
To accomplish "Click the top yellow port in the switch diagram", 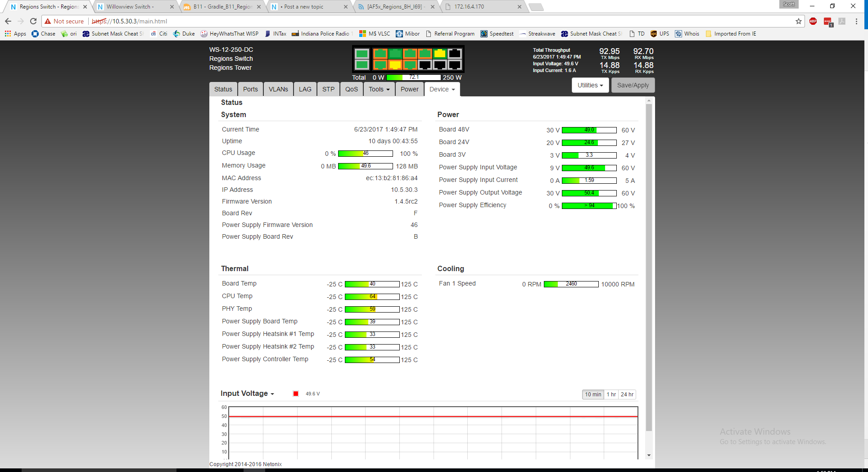I will [x=439, y=54].
